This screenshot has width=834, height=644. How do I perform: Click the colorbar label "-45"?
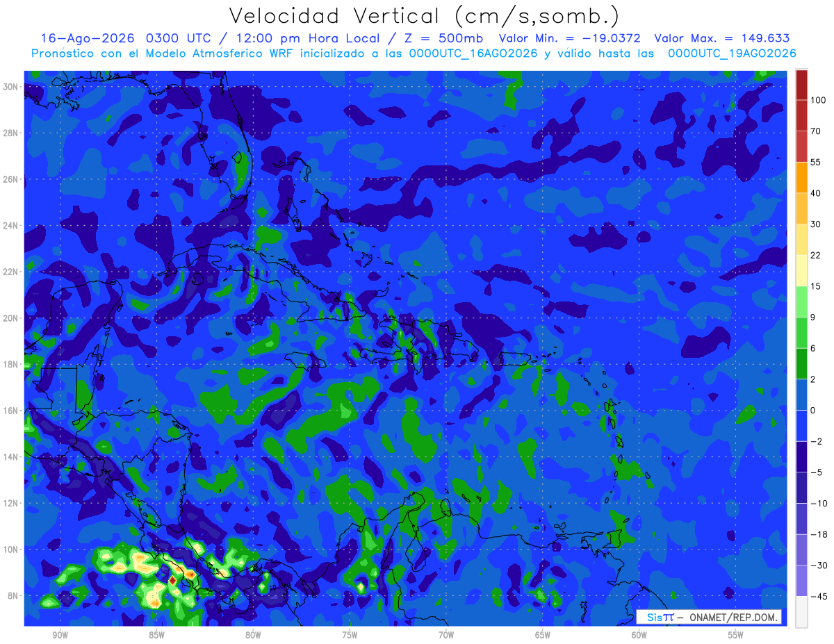pyautogui.click(x=819, y=597)
